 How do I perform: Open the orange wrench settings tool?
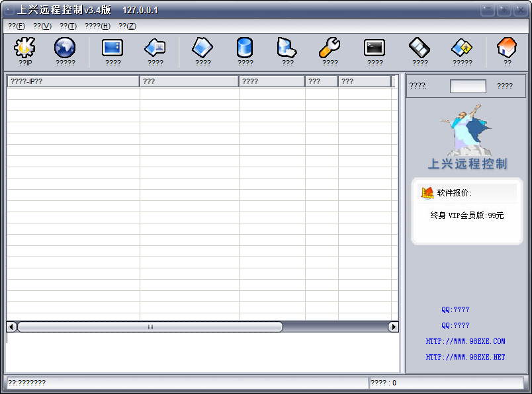pyautogui.click(x=330, y=49)
